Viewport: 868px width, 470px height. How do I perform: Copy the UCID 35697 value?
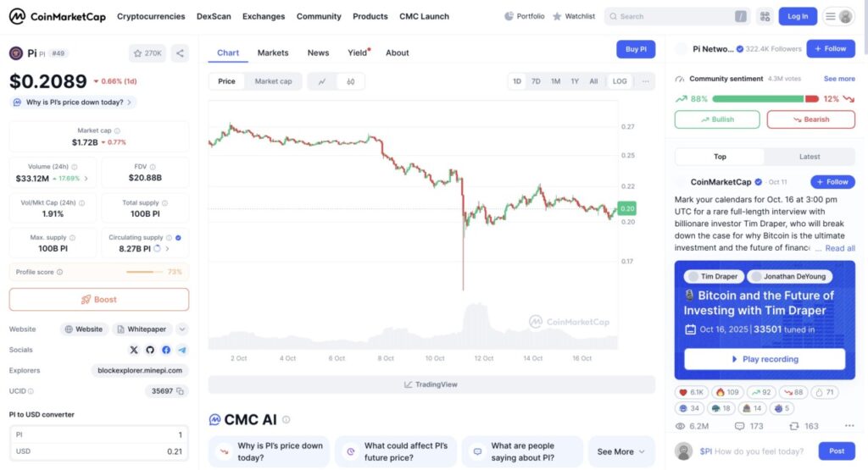(x=182, y=391)
